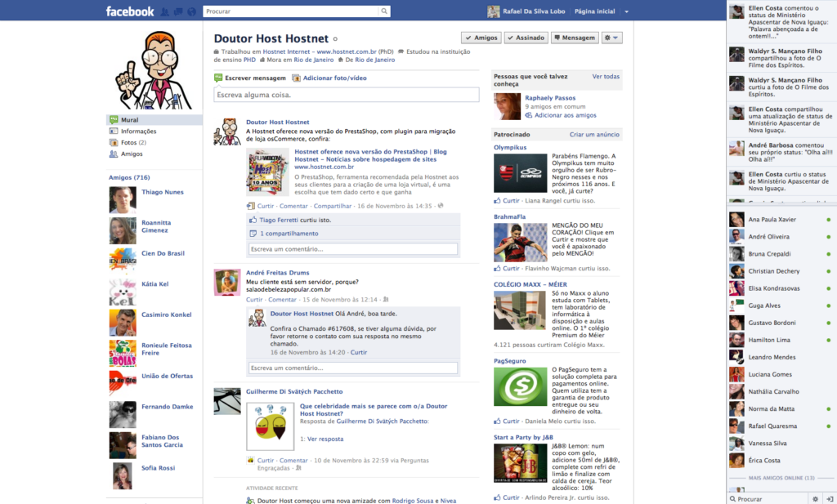Image resolution: width=837 pixels, height=504 pixels.
Task: Click comment field under PrestaShop post
Action: click(353, 249)
